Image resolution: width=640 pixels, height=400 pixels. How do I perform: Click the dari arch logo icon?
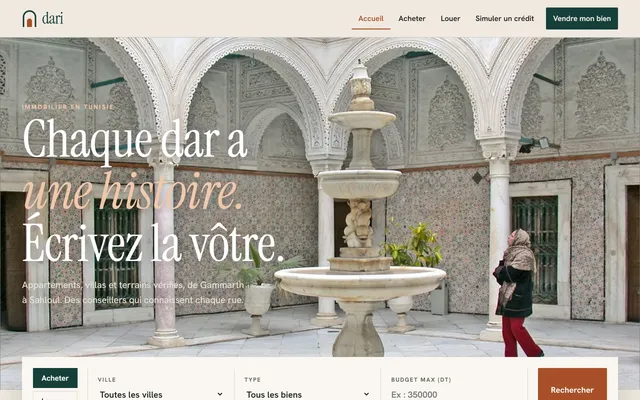[29, 19]
